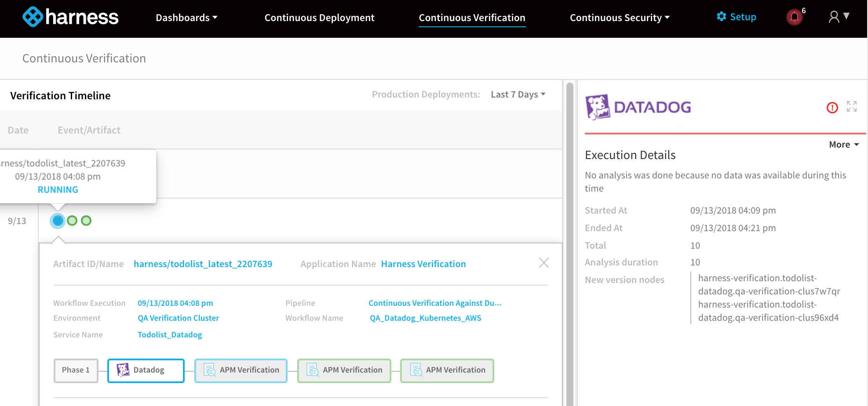The image size is (868, 406).
Task: Open QA Verification Cluster environment
Action: 178,318
